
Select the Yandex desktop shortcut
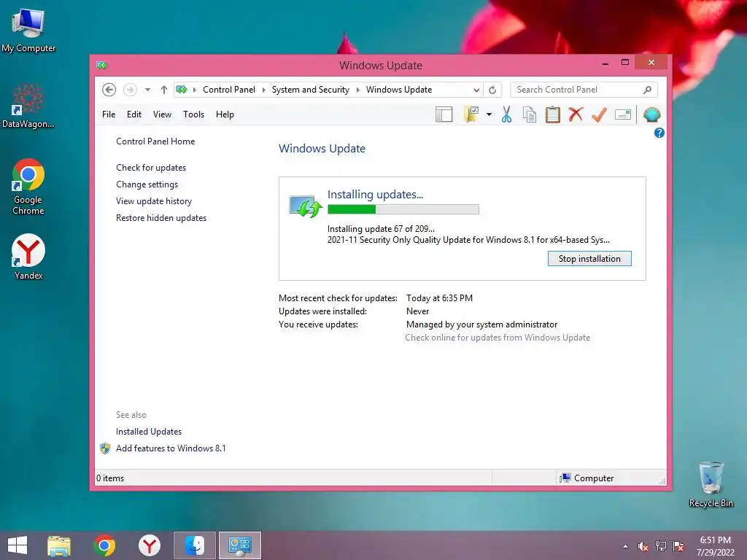(28, 257)
